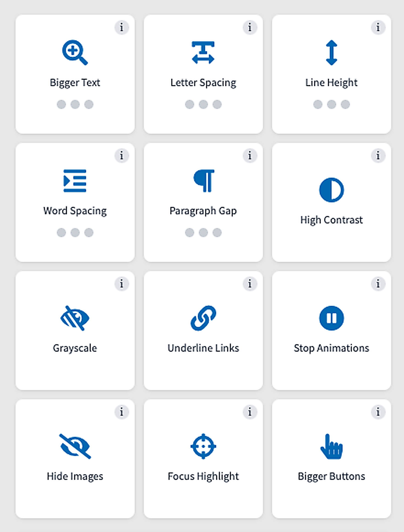Click the Bigger Buttons hand icon
Viewport: 404px width, 532px height.
click(x=331, y=446)
